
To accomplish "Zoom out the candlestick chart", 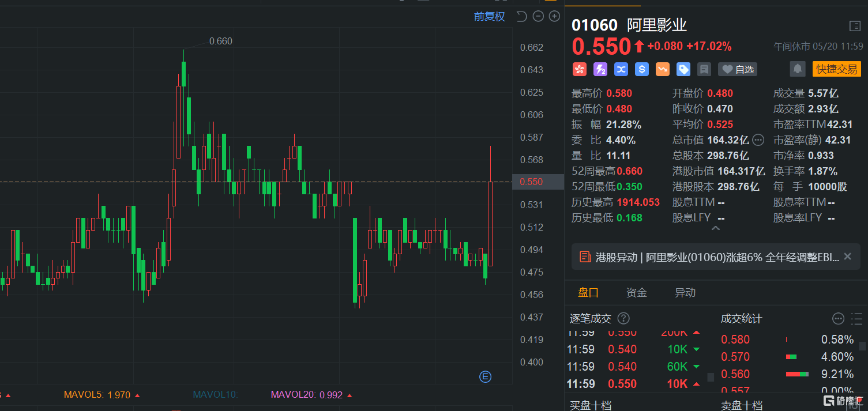I will tap(538, 16).
